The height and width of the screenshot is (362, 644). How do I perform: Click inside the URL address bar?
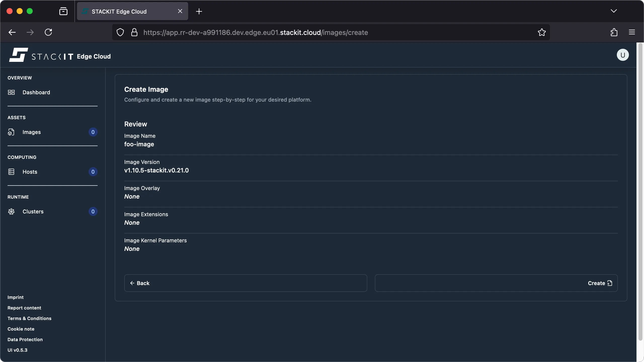coord(302,32)
